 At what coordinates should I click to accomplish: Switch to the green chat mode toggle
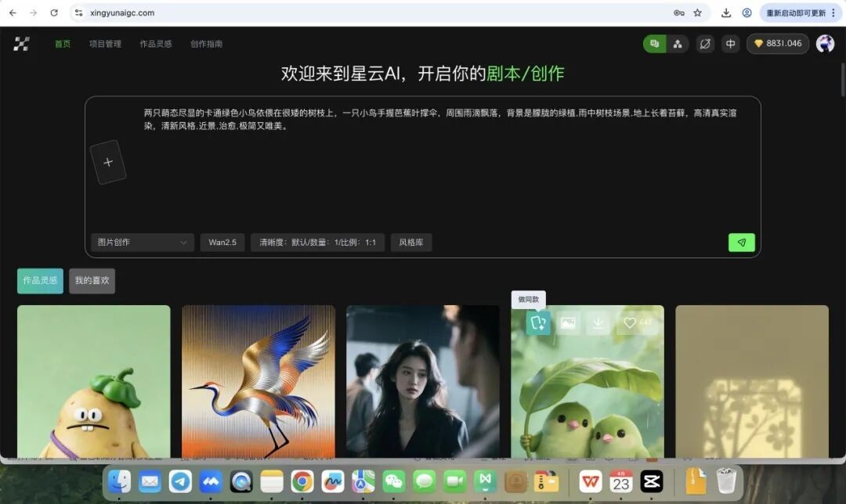click(654, 44)
